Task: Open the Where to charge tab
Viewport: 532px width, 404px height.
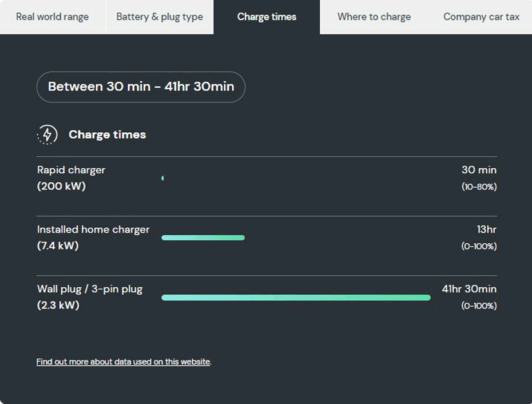Action: click(374, 17)
